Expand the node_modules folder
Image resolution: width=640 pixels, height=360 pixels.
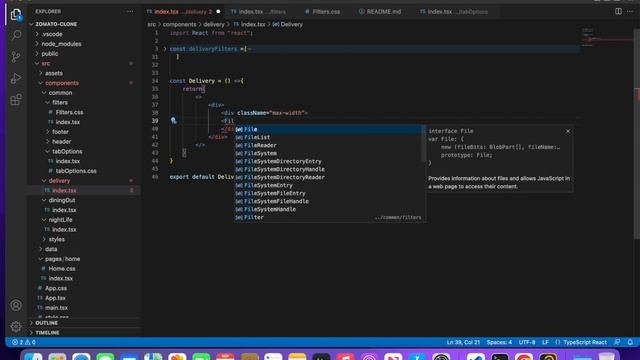click(x=61, y=44)
